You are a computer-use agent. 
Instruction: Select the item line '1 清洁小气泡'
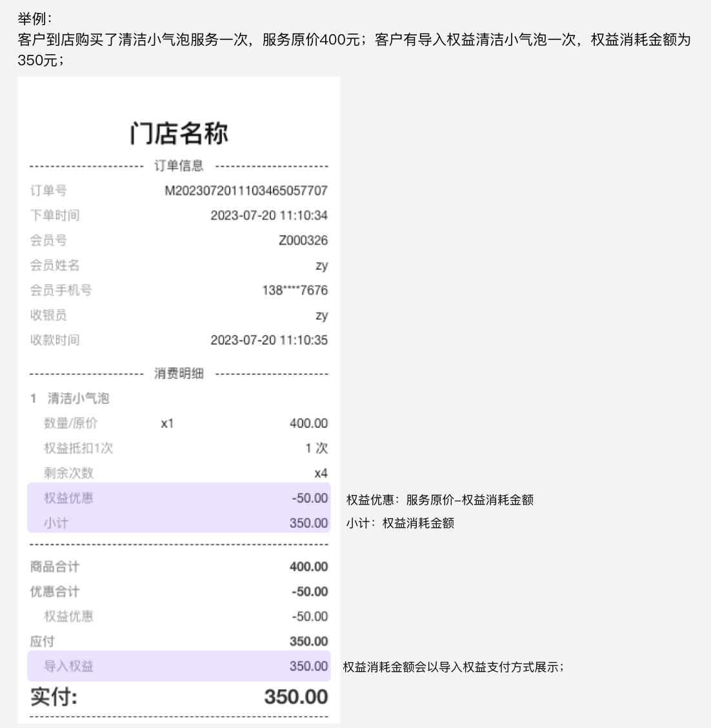pyautogui.click(x=70, y=398)
